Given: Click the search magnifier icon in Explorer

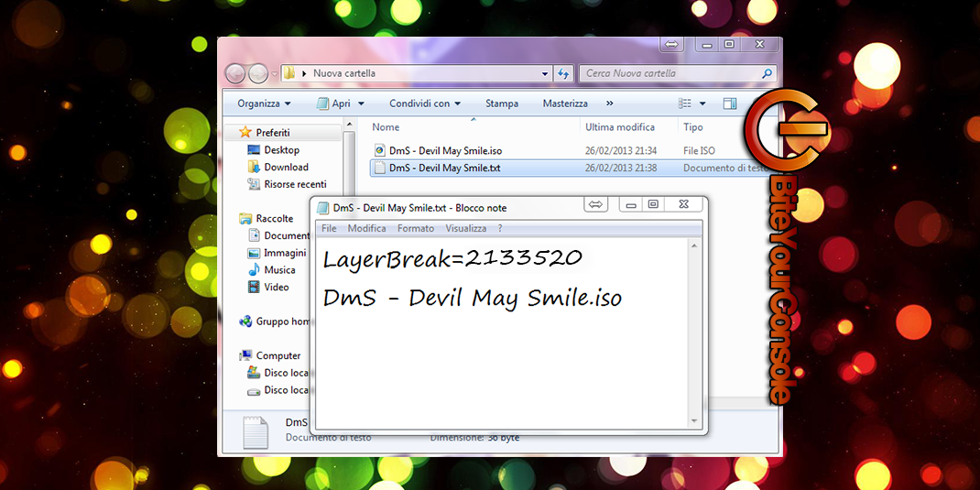Looking at the screenshot, I should [767, 73].
